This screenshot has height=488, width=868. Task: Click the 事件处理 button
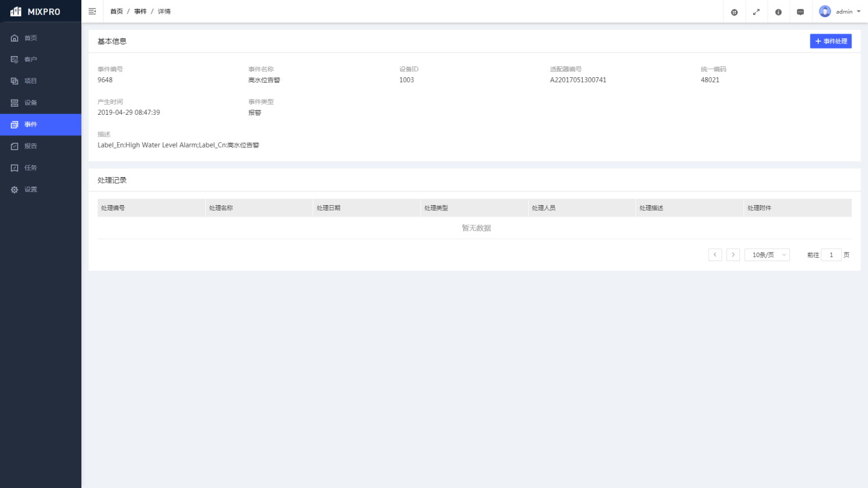click(x=830, y=42)
